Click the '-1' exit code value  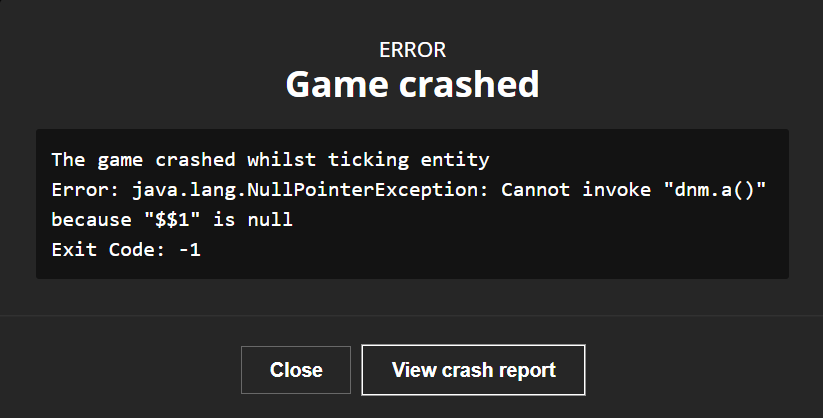pos(189,249)
